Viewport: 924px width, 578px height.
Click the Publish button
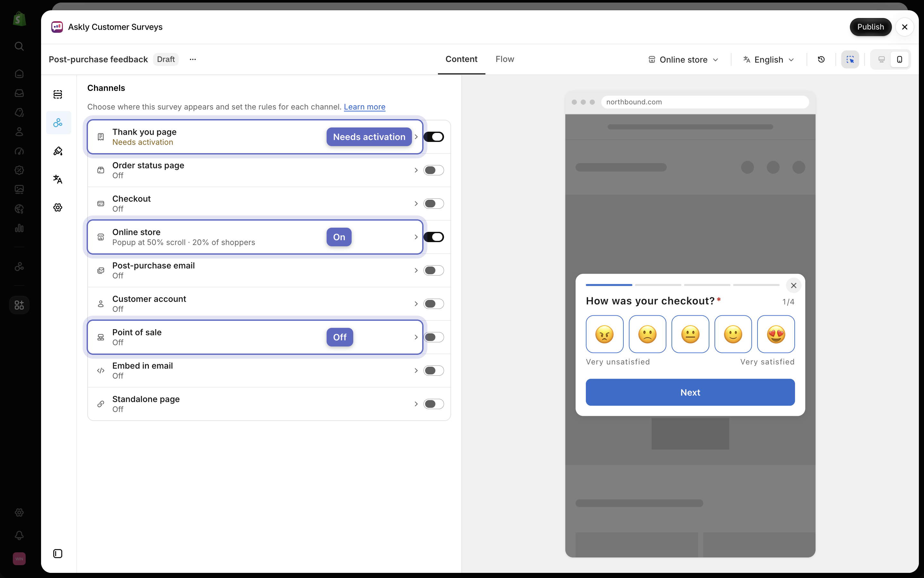click(x=870, y=27)
